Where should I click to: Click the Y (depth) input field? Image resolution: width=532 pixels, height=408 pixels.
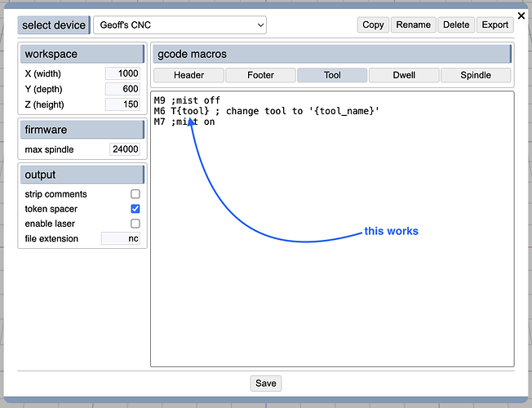(x=123, y=89)
